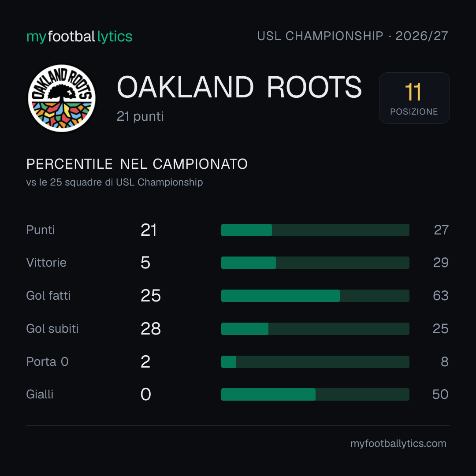Click the Vittorie percentile bar
The image size is (476, 476).
(x=315, y=263)
